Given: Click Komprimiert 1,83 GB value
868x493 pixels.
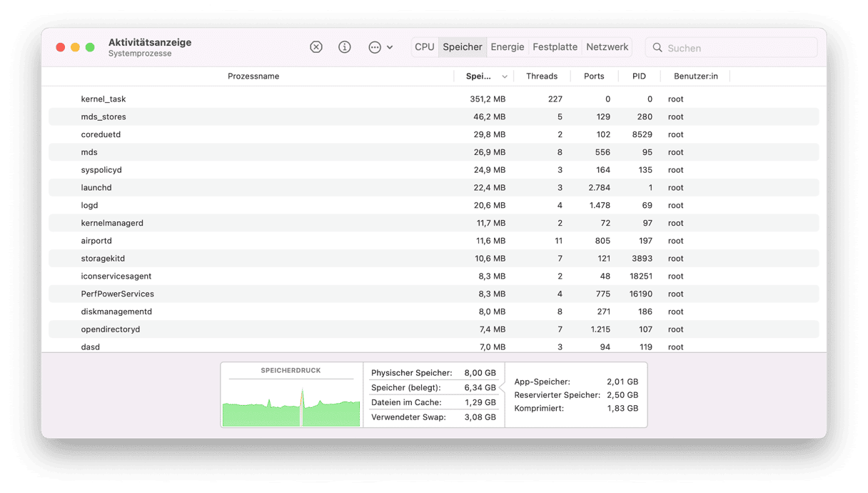Looking at the screenshot, I should [x=622, y=409].
